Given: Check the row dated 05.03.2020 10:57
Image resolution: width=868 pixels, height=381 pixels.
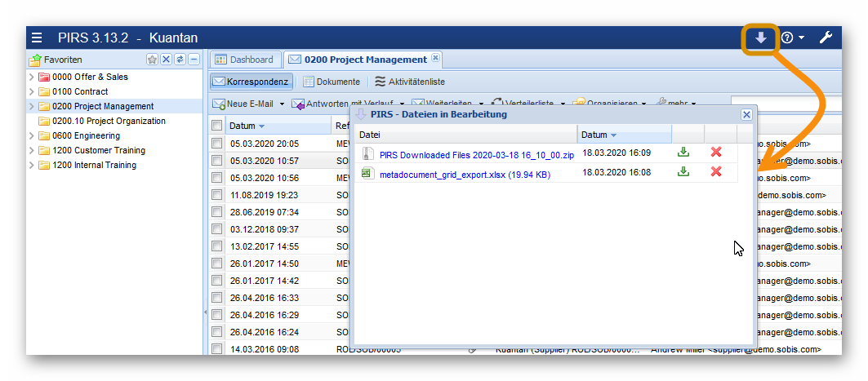Looking at the screenshot, I should coord(217,161).
